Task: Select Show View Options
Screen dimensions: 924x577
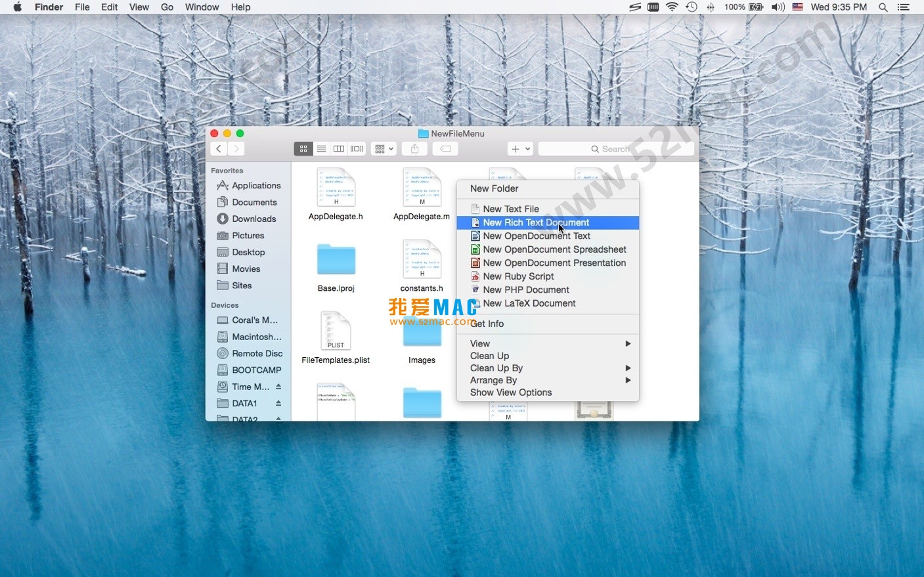Action: click(x=511, y=392)
